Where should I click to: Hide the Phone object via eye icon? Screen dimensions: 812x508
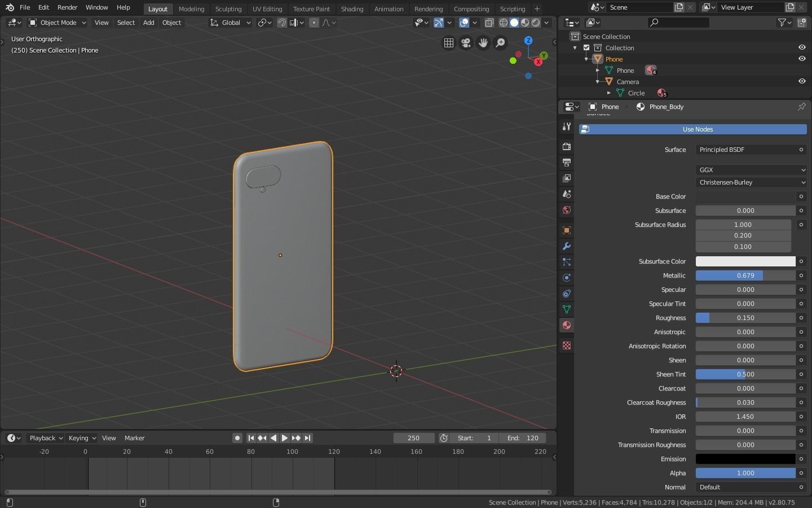pos(802,59)
